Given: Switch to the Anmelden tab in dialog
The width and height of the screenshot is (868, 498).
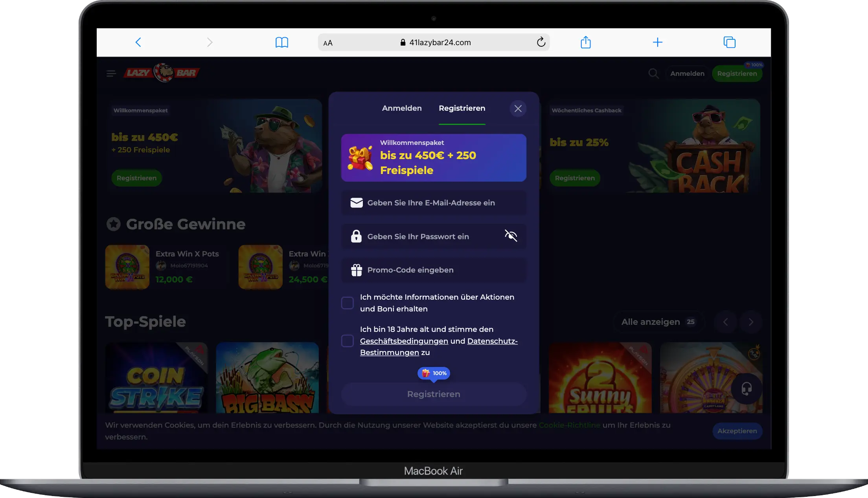Looking at the screenshot, I should click(402, 108).
